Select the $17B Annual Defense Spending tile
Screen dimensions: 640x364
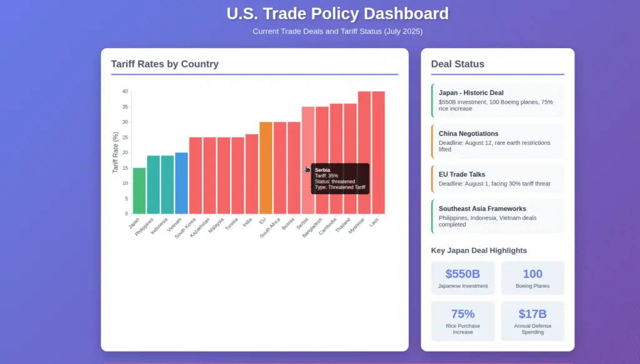pos(532,321)
